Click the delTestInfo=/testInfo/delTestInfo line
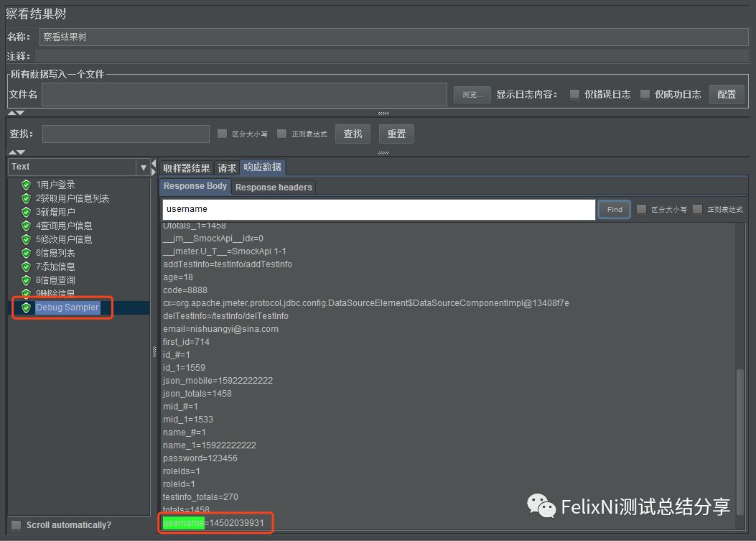 coord(225,315)
